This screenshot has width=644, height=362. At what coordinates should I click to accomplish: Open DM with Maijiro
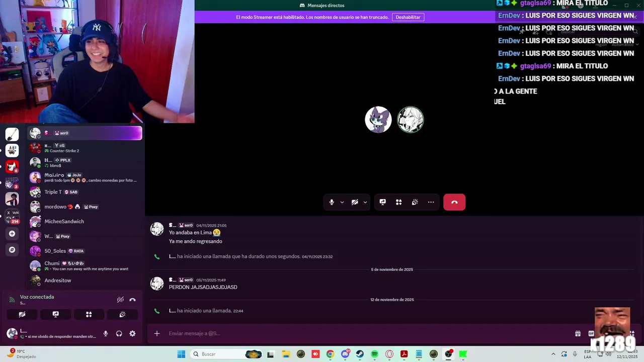85,177
